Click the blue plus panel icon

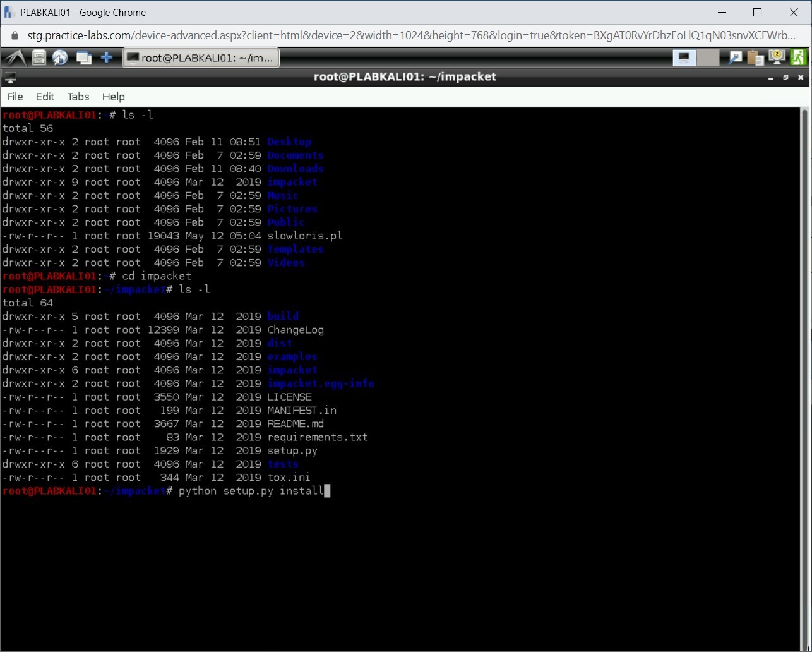point(107,58)
